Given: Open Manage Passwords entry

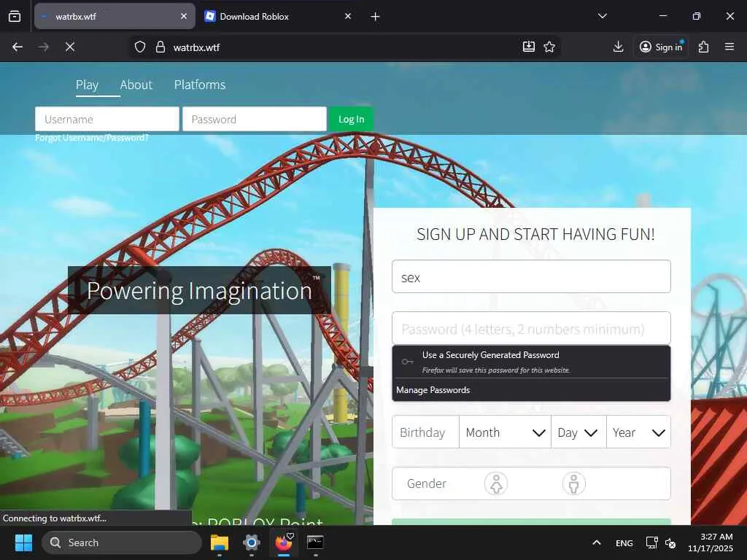Looking at the screenshot, I should click(531, 390).
